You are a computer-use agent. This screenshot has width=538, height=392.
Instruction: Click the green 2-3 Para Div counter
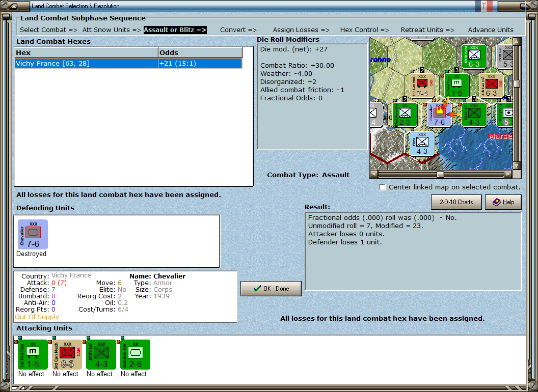405,115
